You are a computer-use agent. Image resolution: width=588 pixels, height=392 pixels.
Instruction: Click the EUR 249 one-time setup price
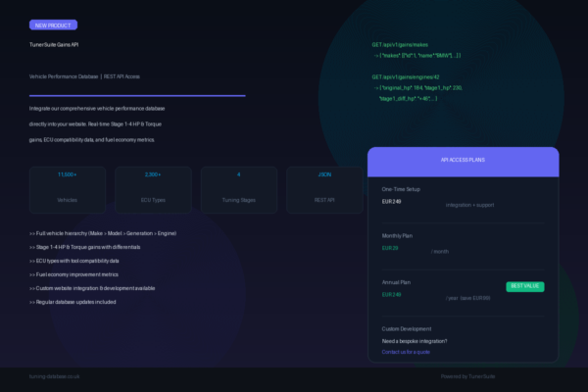(391, 202)
